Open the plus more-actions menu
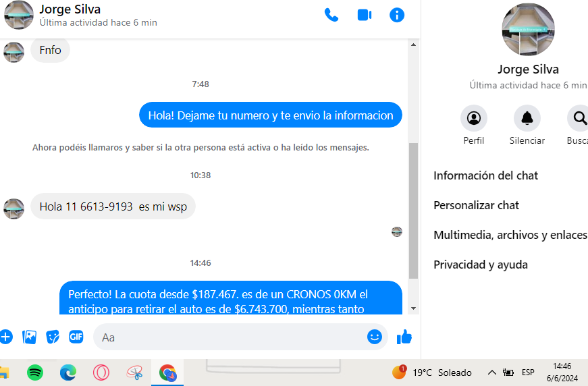 pyautogui.click(x=5, y=337)
